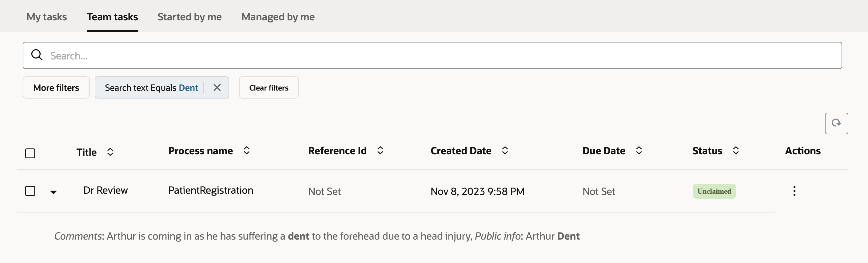The image size is (868, 263).
Task: Open the Dr Review task
Action: click(106, 191)
